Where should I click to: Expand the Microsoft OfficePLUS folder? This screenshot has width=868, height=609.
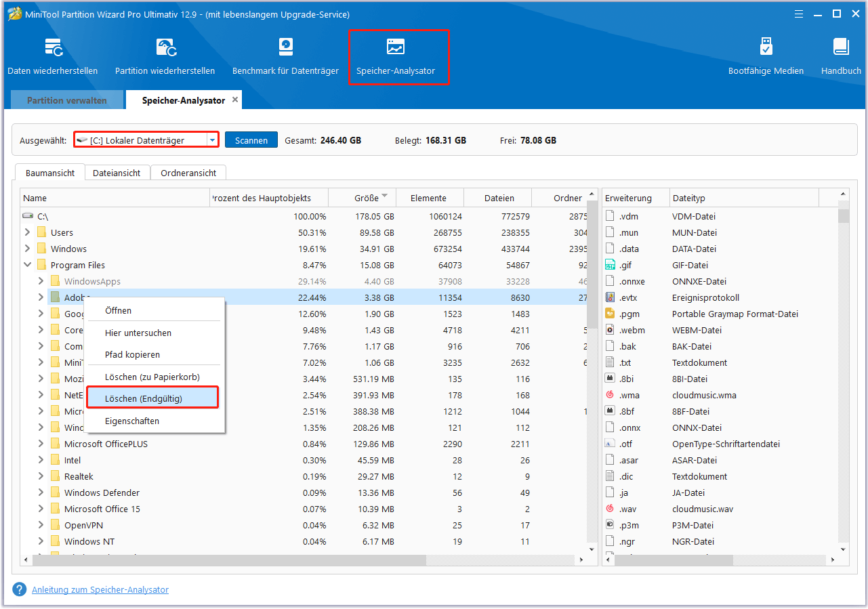[41, 444]
